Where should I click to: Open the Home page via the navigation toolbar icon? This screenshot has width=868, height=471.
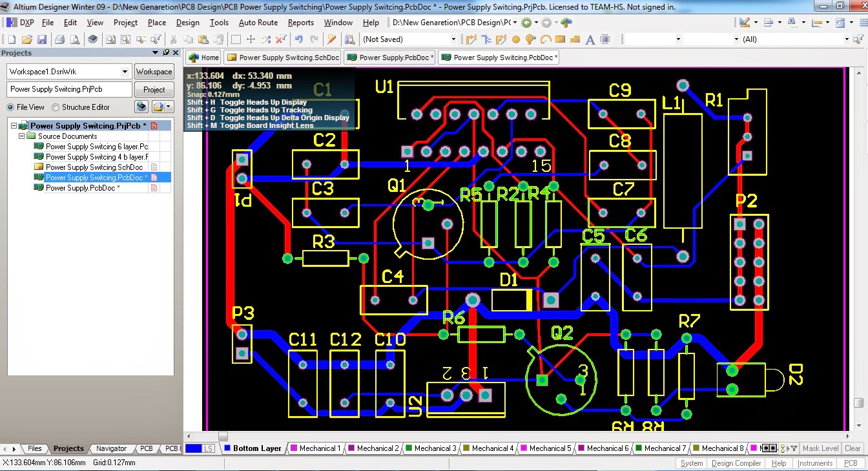point(566,23)
